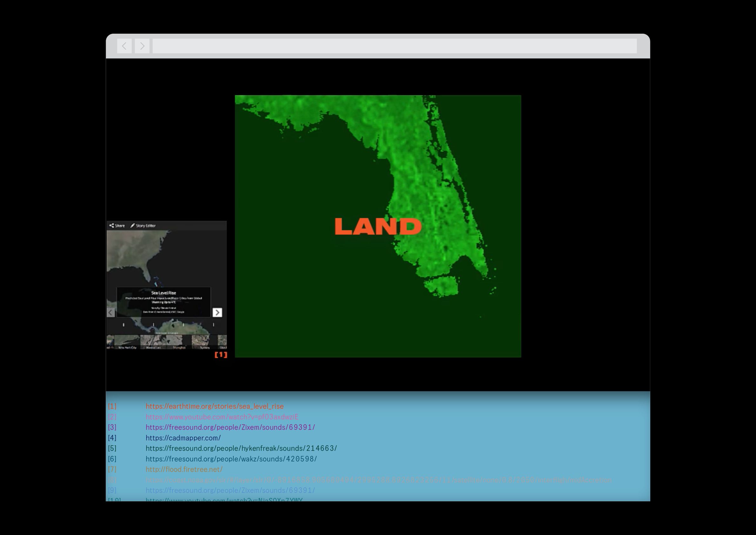Open the freesound wakz sounds link
The height and width of the screenshot is (535, 756).
point(231,459)
